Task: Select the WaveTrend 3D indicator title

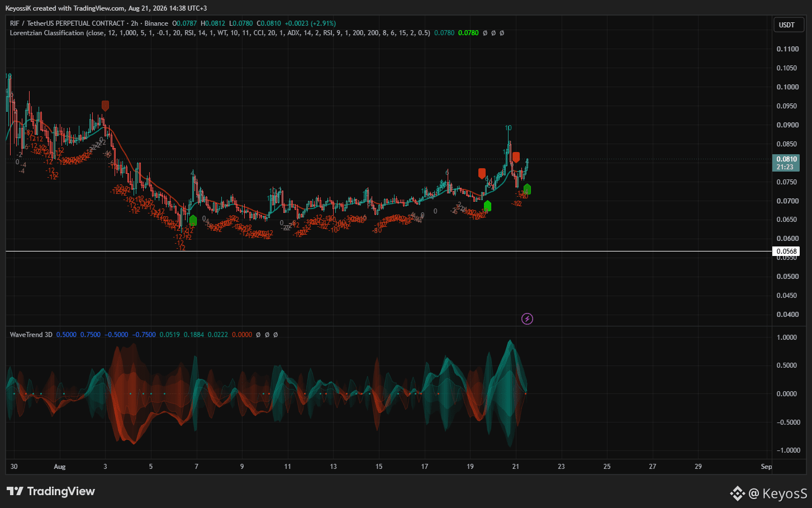Action: tap(31, 335)
